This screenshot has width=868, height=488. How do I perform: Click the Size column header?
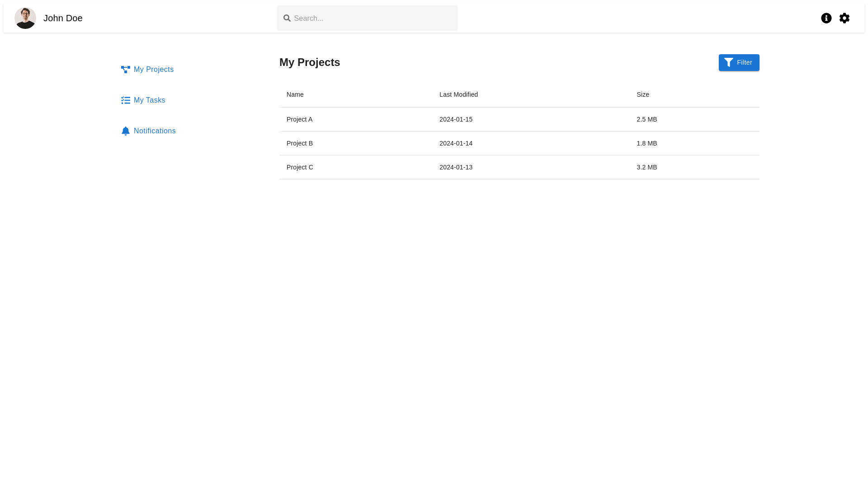642,94
